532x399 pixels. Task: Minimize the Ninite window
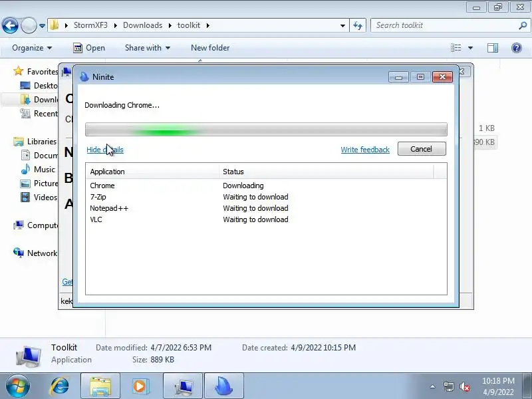click(x=398, y=77)
